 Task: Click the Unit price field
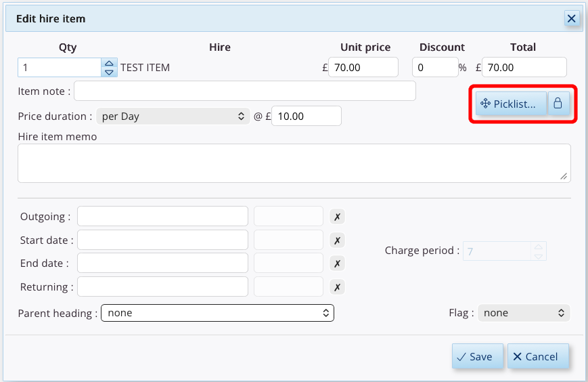(x=363, y=68)
